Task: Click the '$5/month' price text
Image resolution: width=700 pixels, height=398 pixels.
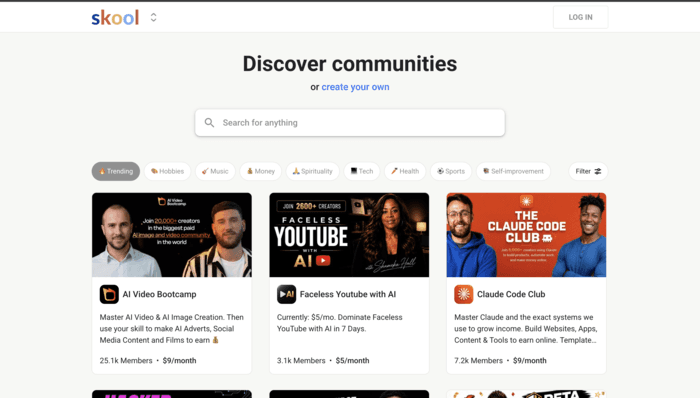Action: click(x=352, y=361)
